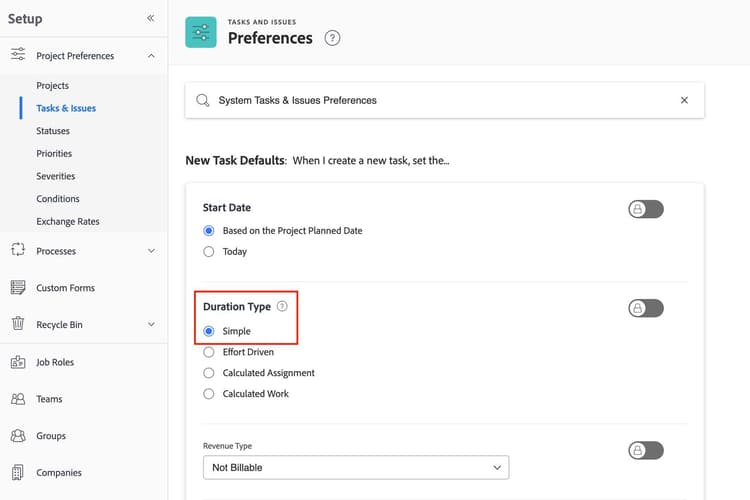This screenshot has height=500, width=750.
Task: Collapse the Setup sidebar with double-chevron icon
Action: coord(150,18)
